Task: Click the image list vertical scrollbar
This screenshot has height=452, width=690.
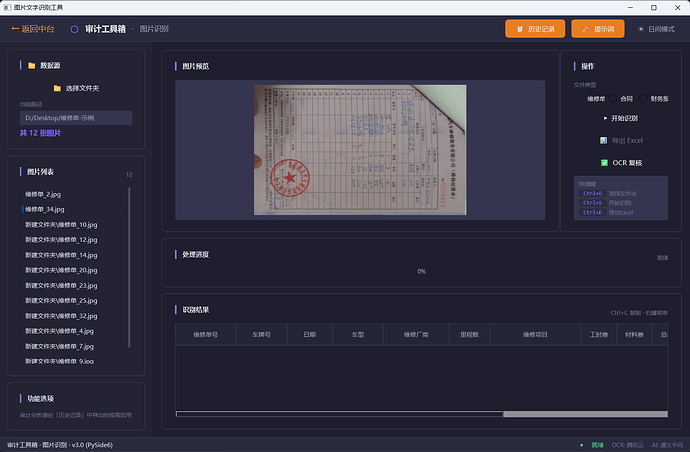Action: click(129, 267)
